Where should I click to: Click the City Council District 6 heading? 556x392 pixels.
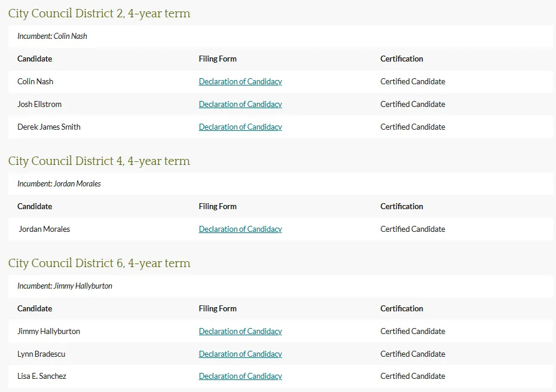point(99,263)
